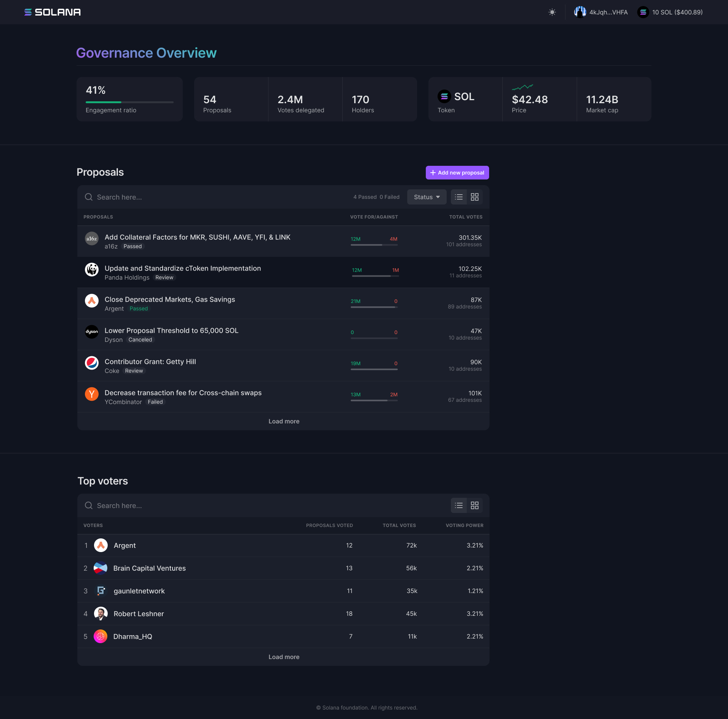This screenshot has height=719, width=728.
Task: Click Canceled badge on Dyson proposal
Action: [x=140, y=340]
